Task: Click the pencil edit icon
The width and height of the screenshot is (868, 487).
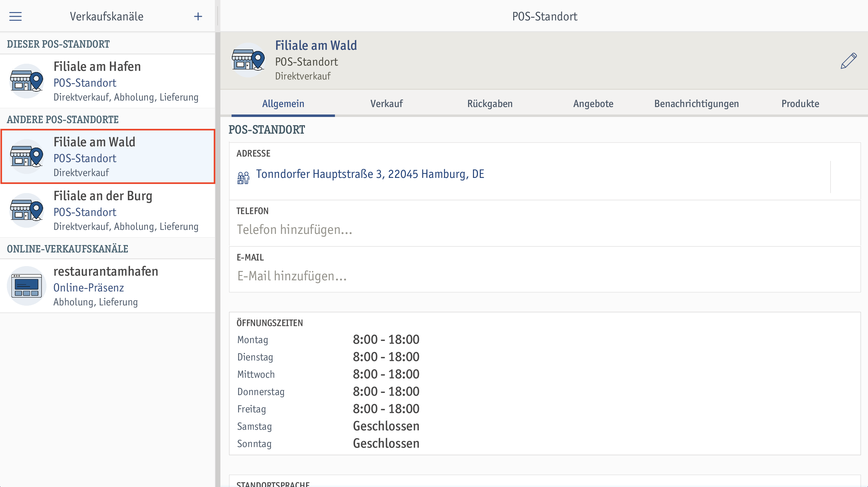Action: (x=848, y=61)
